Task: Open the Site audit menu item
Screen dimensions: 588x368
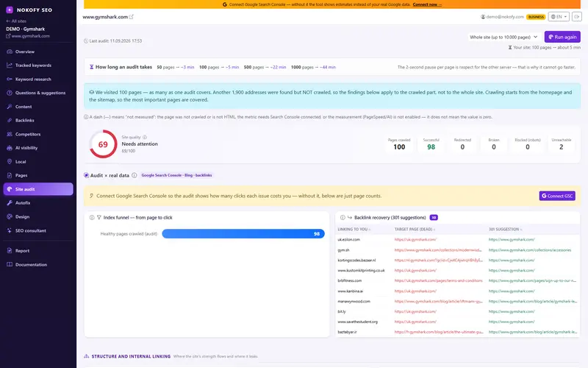Action: point(38,189)
